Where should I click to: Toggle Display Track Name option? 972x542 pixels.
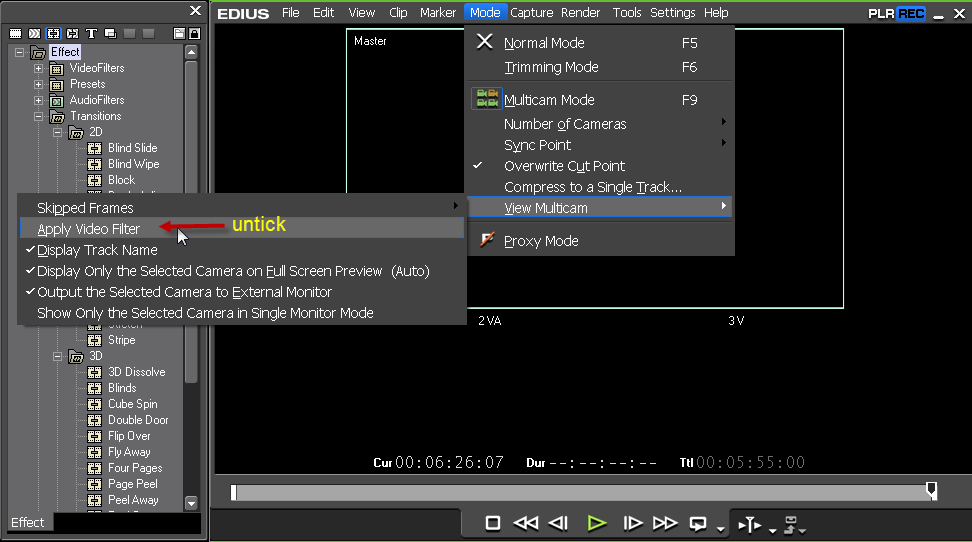(97, 250)
